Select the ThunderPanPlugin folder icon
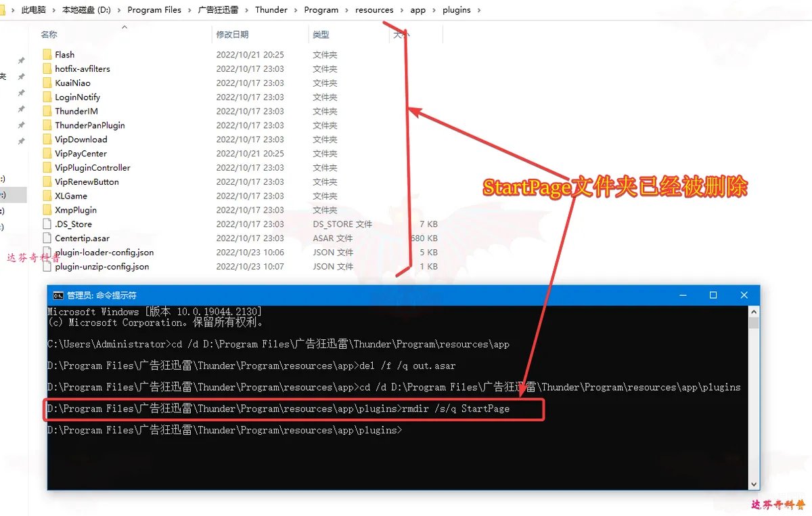812x516 pixels. point(47,125)
